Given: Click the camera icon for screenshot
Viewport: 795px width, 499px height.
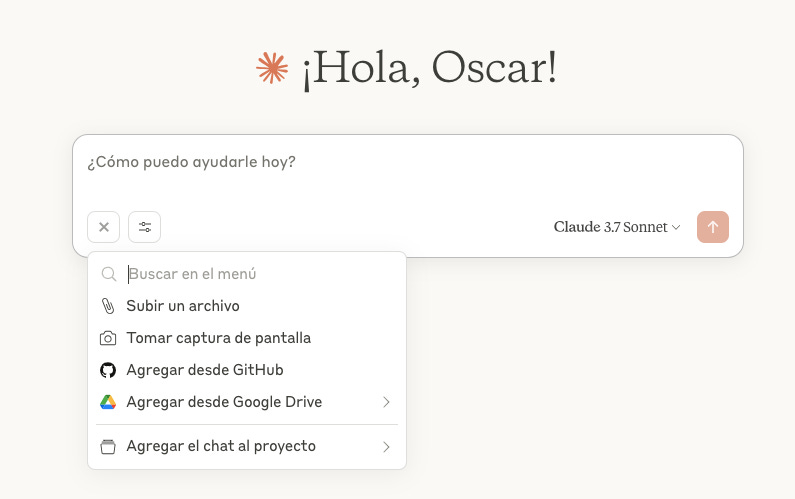Looking at the screenshot, I should (108, 338).
